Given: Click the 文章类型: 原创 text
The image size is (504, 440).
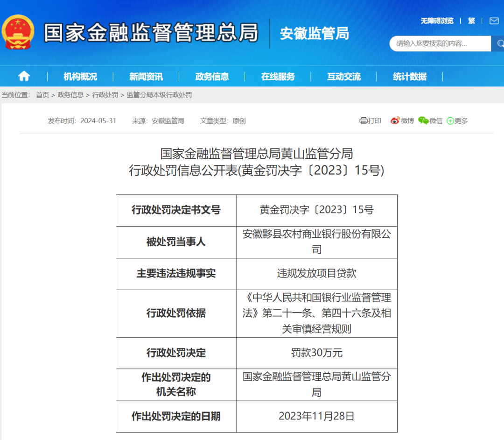Looking at the screenshot, I should point(223,121).
